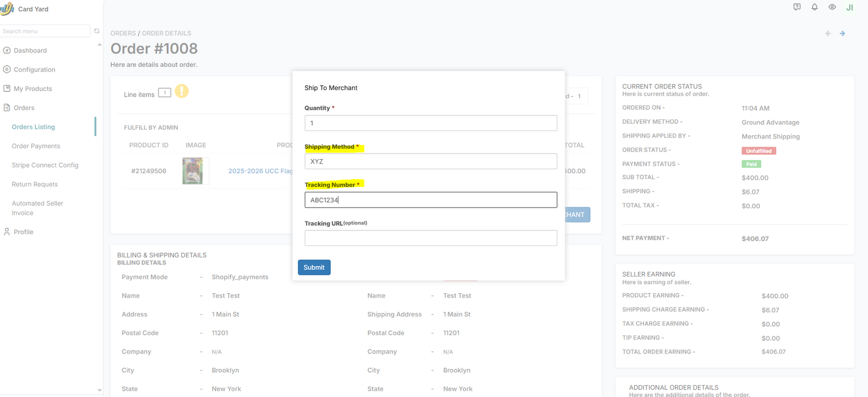The height and width of the screenshot is (397, 868).
Task: Expand the Configuration sidebar menu
Action: pyautogui.click(x=34, y=70)
